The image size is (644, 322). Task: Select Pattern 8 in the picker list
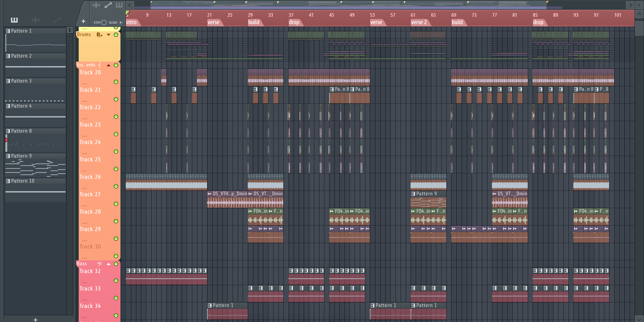pyautogui.click(x=36, y=131)
